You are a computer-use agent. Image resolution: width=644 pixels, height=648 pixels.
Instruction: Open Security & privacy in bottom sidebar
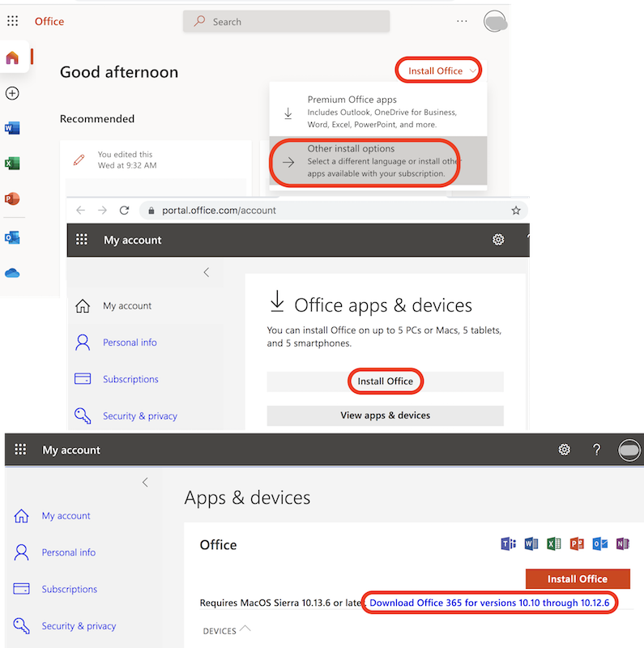79,626
